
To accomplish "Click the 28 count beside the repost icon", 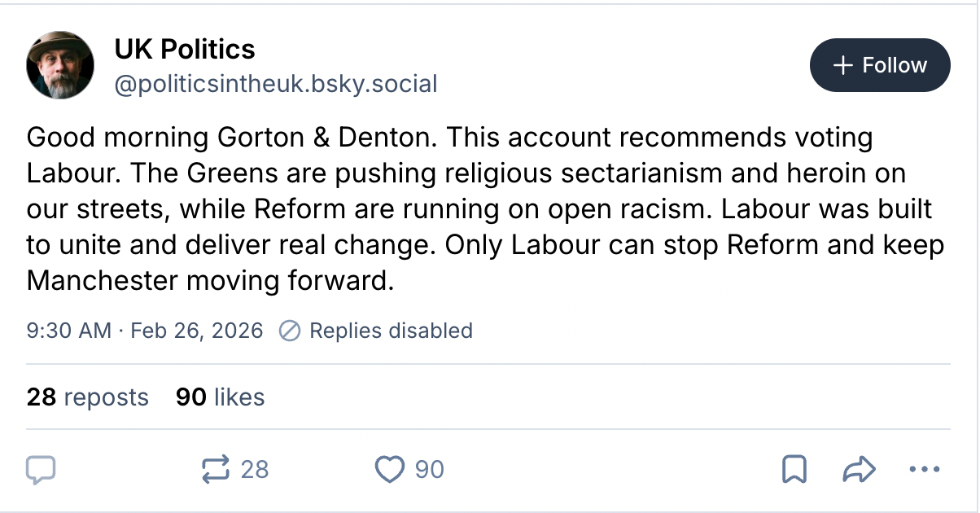I will (x=255, y=469).
